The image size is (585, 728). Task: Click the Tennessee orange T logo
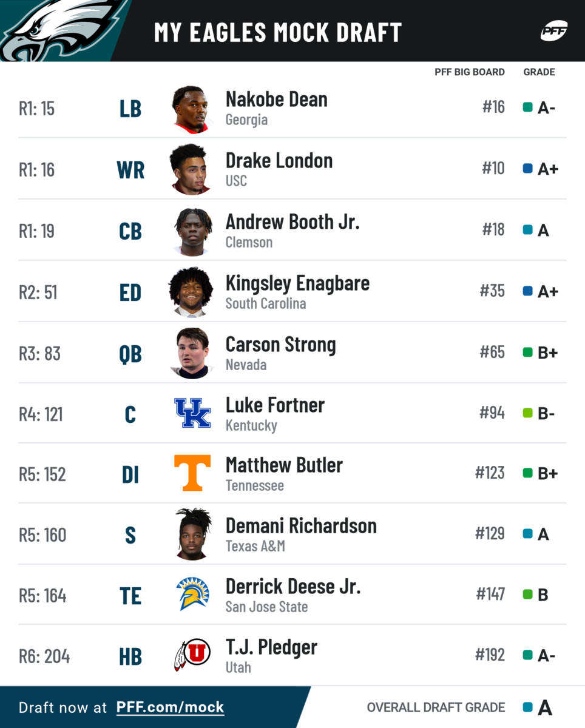192,473
